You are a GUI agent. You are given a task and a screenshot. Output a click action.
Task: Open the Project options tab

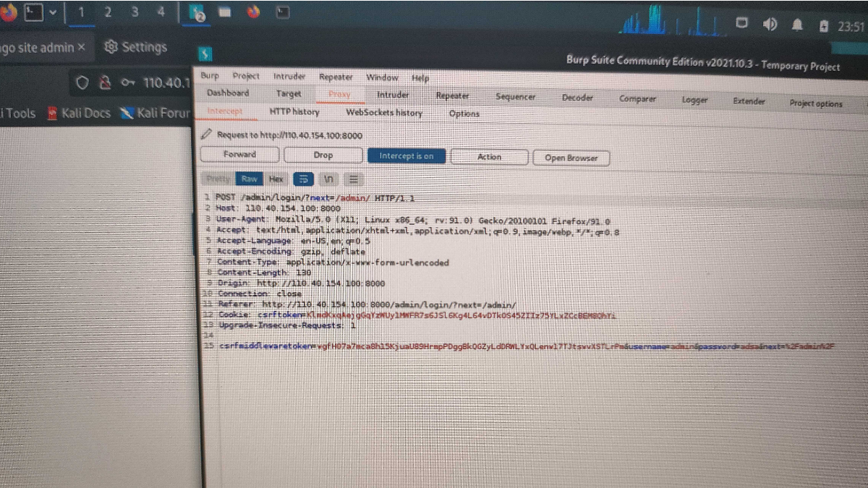click(x=816, y=103)
